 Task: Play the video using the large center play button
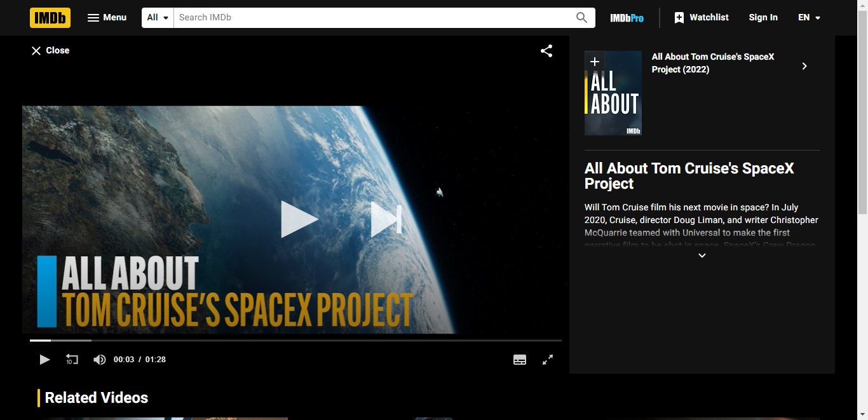tap(299, 220)
